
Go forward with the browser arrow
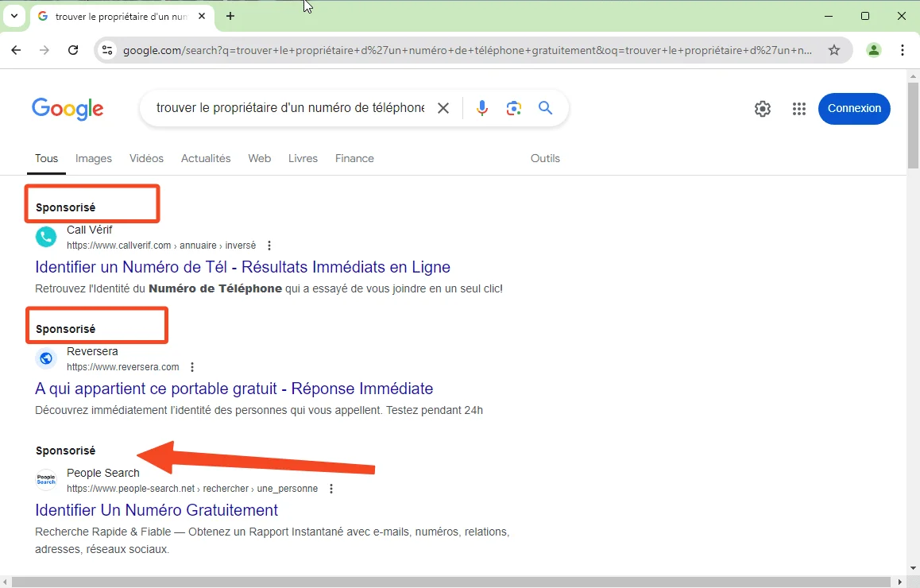(44, 51)
